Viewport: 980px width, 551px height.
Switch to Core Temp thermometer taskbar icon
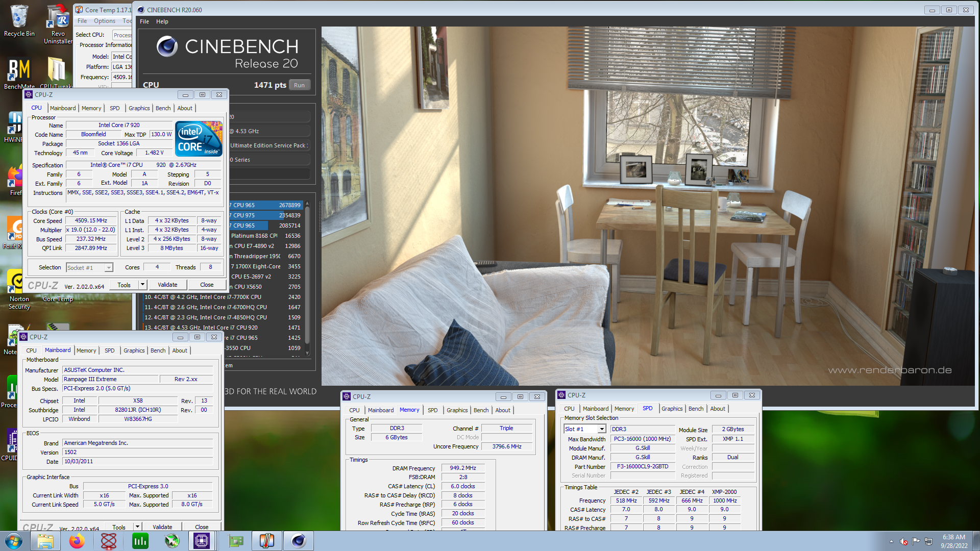tap(267, 541)
